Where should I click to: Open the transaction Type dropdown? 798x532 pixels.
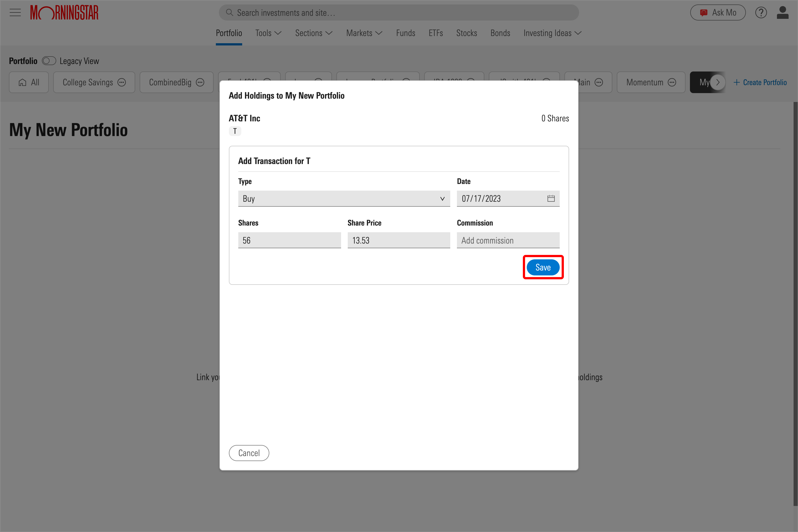point(344,198)
